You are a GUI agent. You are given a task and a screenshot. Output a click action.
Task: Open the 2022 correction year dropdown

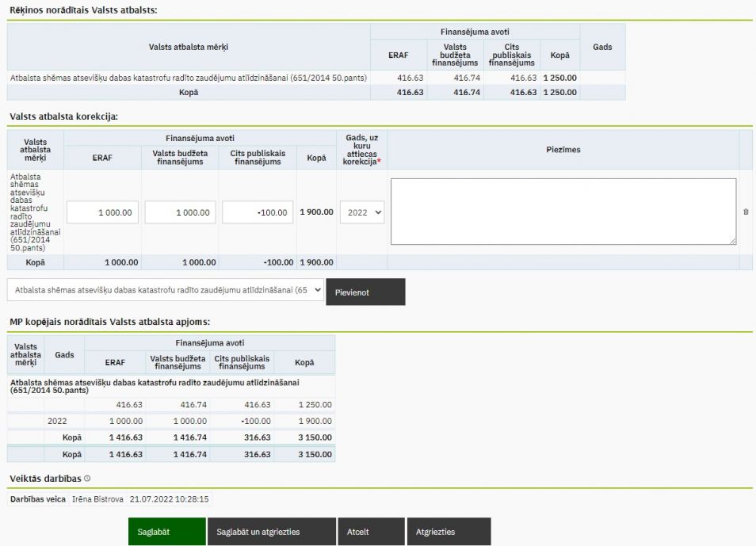362,212
